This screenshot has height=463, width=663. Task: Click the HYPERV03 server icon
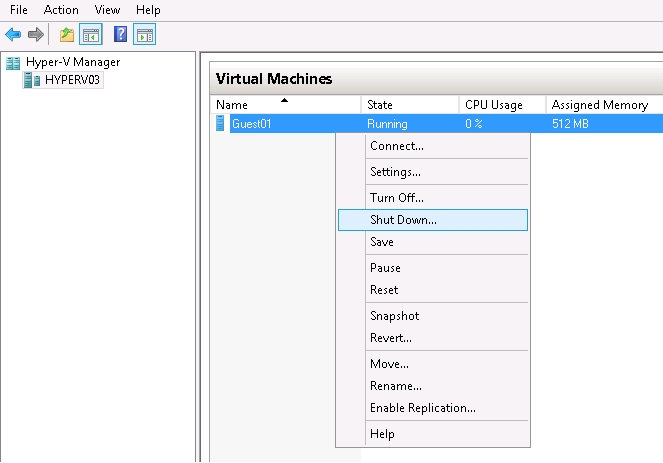click(32, 80)
